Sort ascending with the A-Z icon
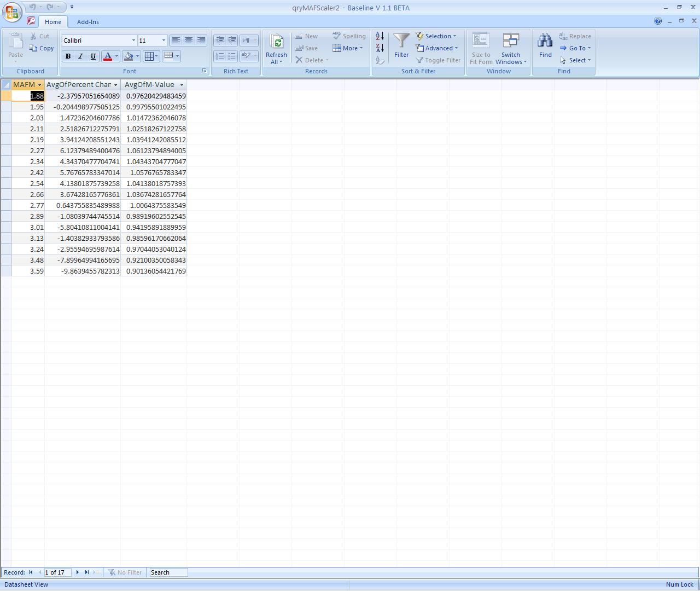700x591 pixels. (x=380, y=36)
